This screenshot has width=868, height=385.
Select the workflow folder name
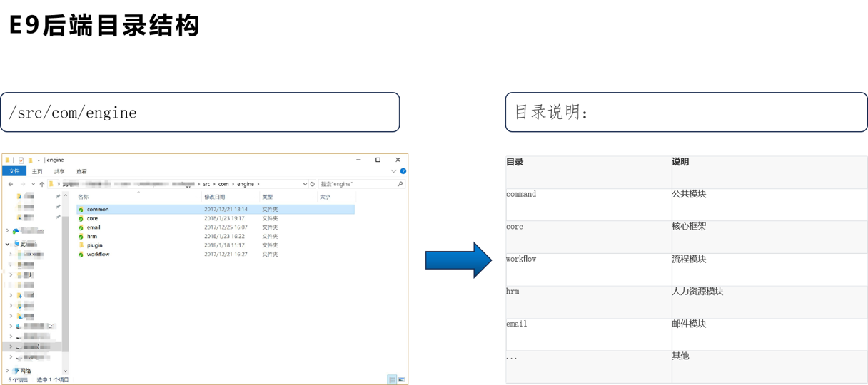coord(99,254)
